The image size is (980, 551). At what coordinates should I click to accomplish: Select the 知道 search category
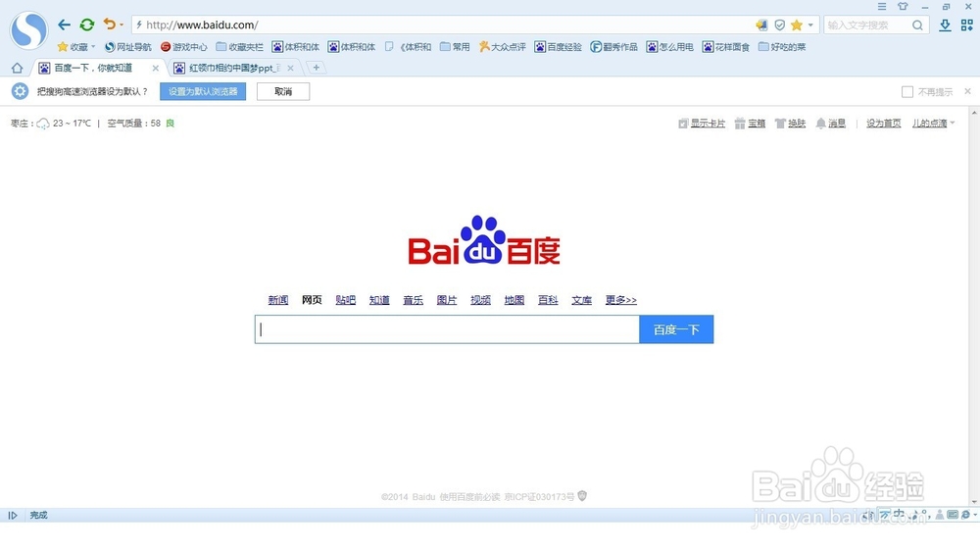tap(379, 300)
